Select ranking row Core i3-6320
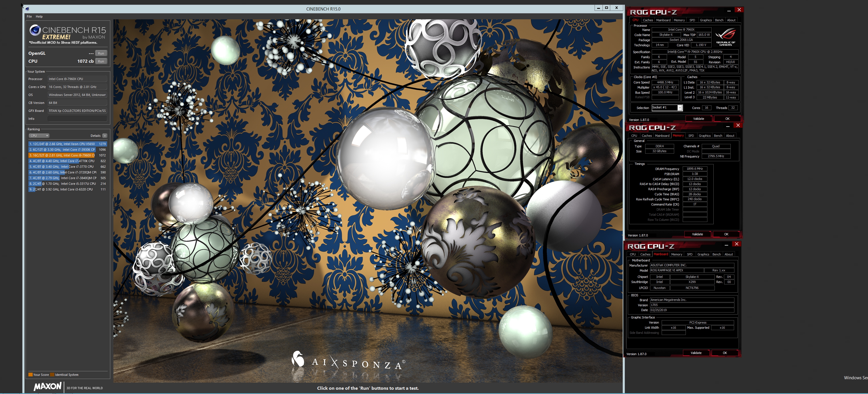The width and height of the screenshot is (868, 394). 67,189
